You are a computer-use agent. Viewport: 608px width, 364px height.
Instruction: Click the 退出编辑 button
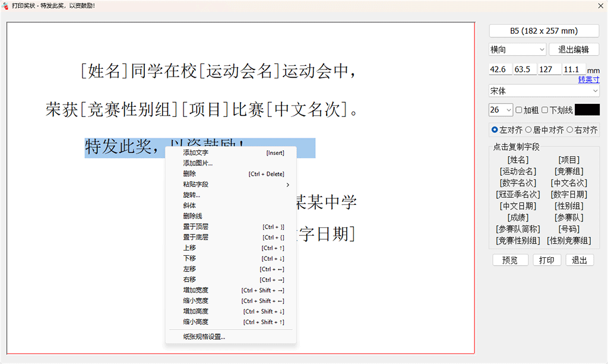[574, 50]
